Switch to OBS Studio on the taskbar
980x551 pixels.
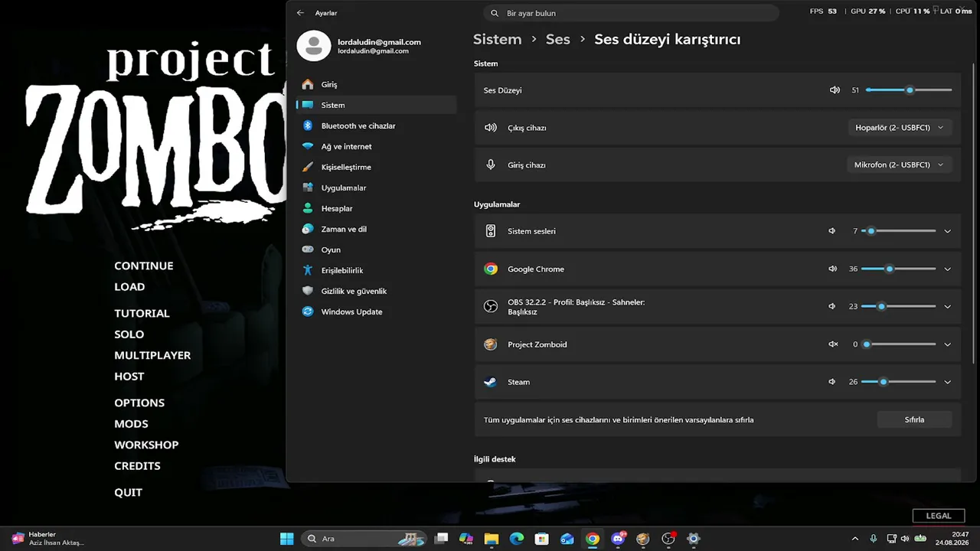click(x=668, y=539)
